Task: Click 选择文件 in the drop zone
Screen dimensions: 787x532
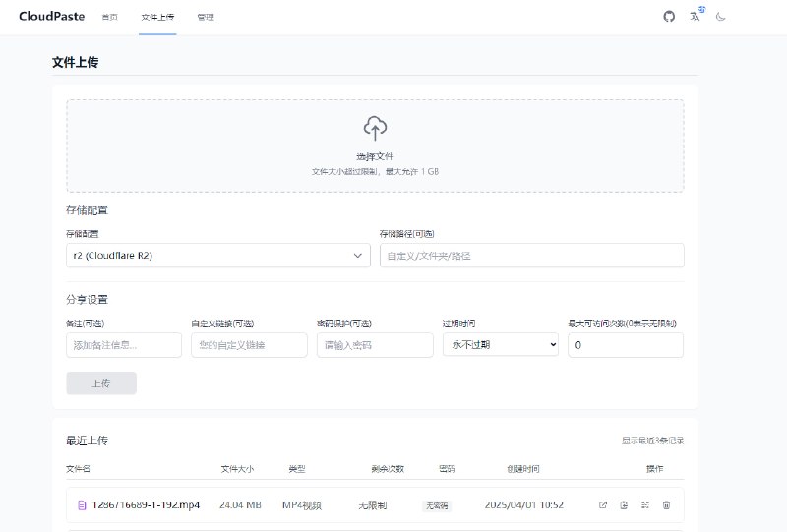Action: pos(375,156)
